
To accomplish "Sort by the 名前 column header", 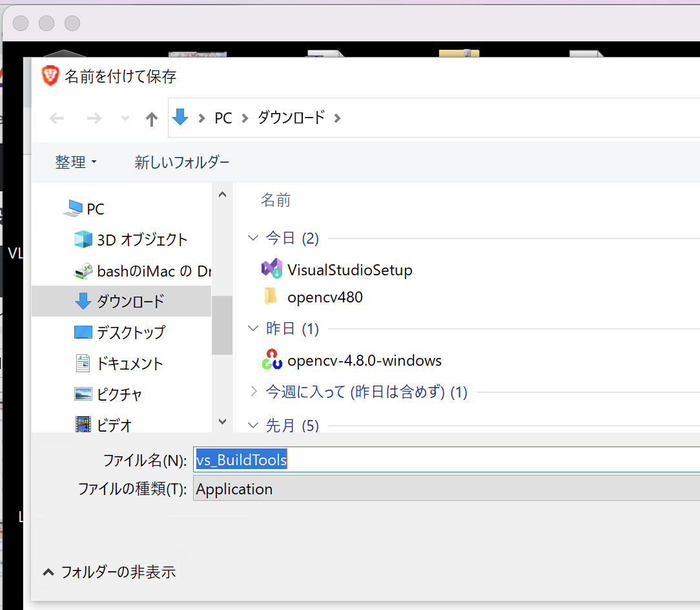I will (276, 200).
